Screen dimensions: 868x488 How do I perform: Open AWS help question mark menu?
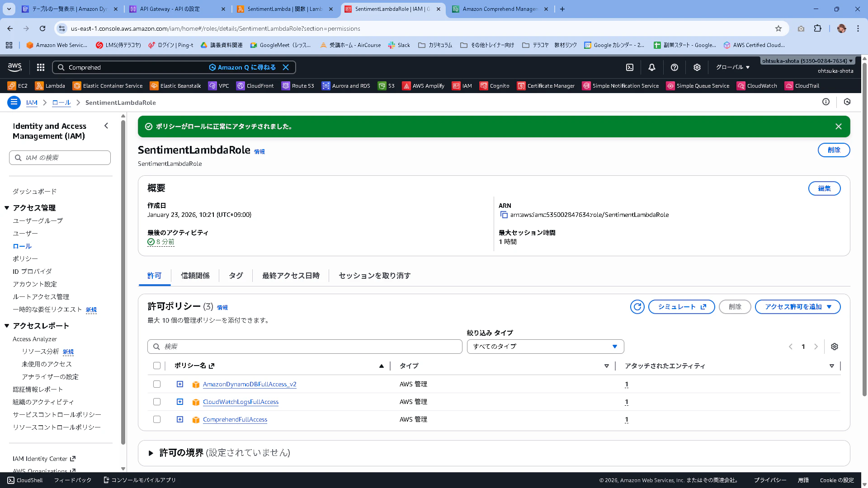click(675, 67)
